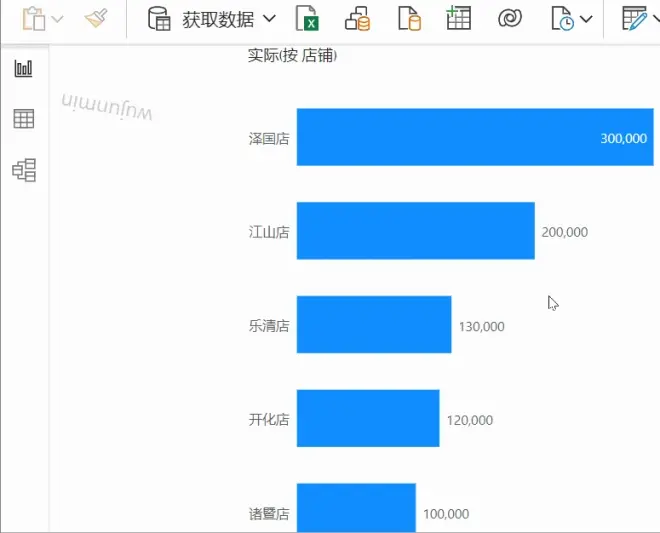
Task: Open the Excel workbook data source icon
Action: point(308,18)
